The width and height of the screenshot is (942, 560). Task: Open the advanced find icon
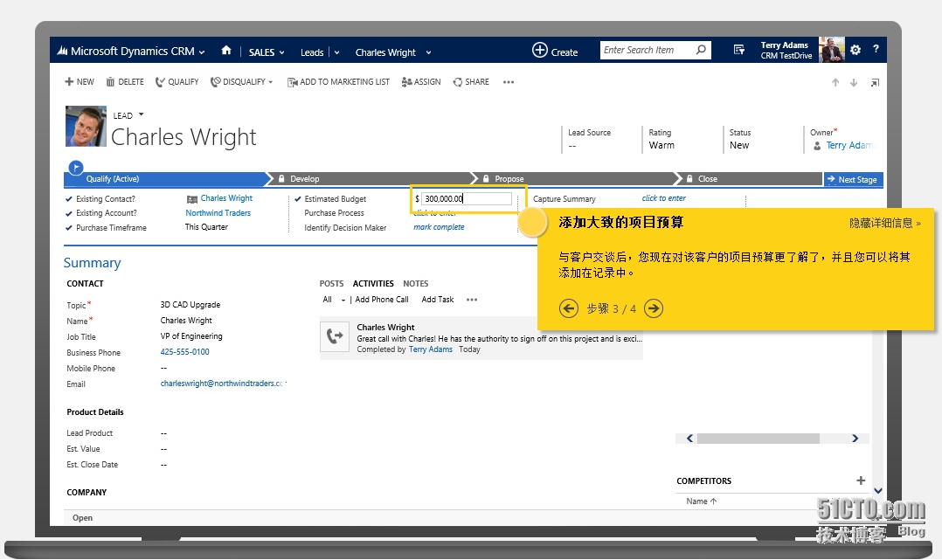click(x=739, y=50)
